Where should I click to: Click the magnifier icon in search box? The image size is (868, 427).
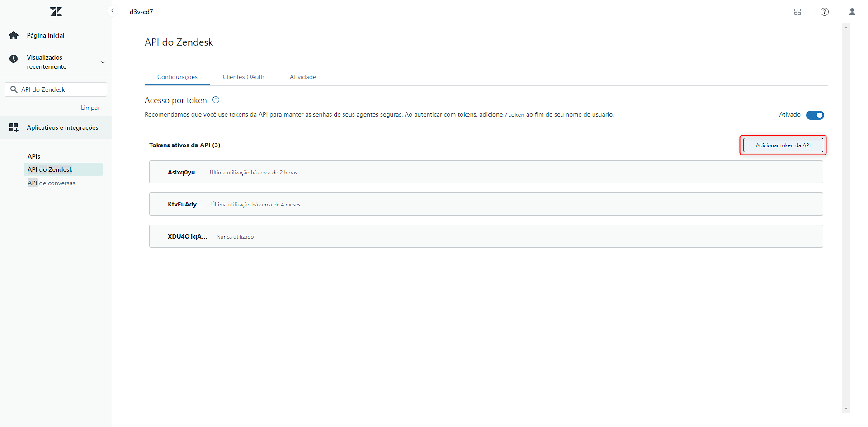coord(14,89)
